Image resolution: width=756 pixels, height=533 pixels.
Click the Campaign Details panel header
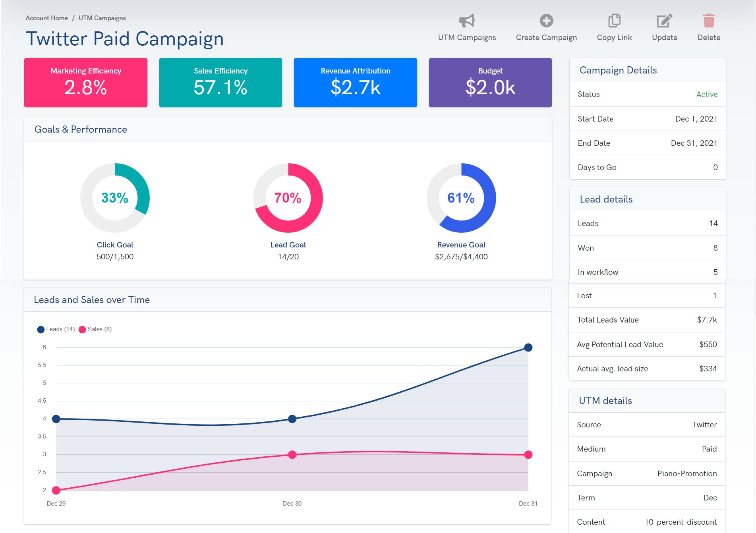coord(648,70)
